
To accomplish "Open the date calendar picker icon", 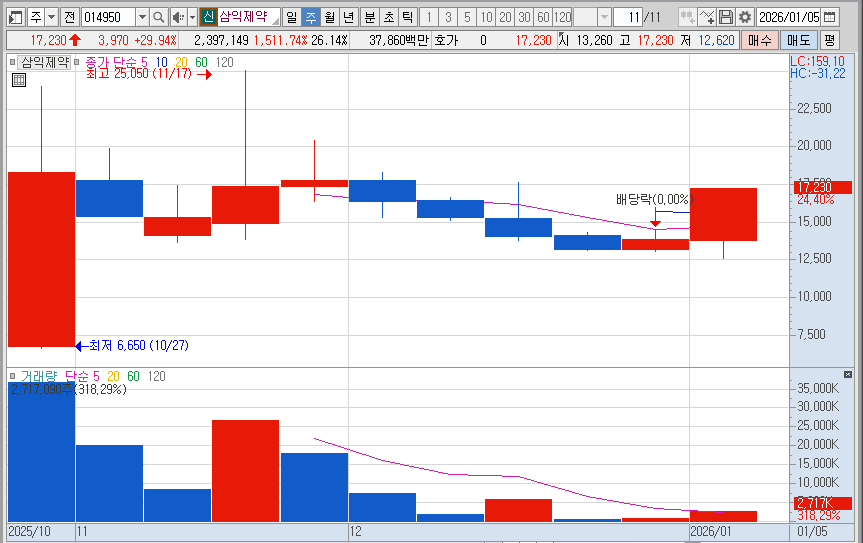I will click(830, 18).
